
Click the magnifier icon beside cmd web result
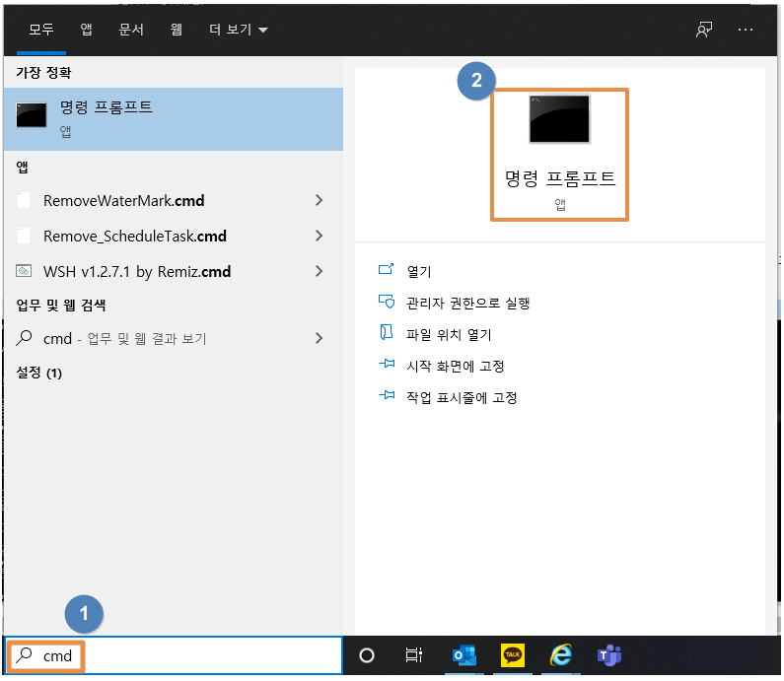click(24, 338)
